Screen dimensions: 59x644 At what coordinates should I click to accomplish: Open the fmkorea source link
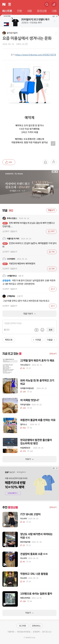[36, 54]
